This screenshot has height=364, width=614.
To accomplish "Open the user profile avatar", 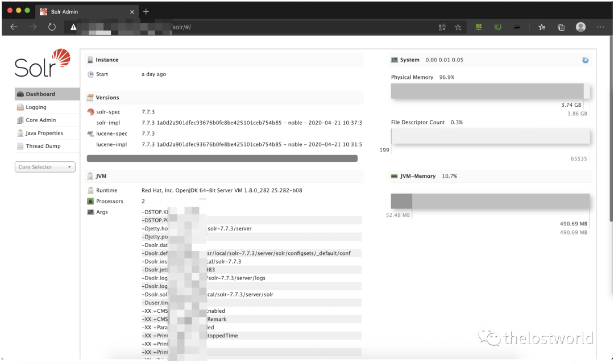I will point(580,27).
